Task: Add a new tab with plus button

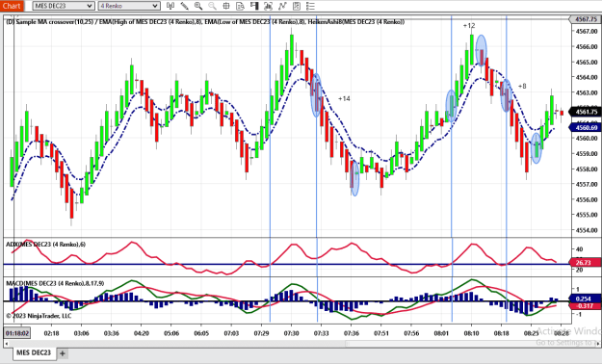Action: click(x=63, y=353)
